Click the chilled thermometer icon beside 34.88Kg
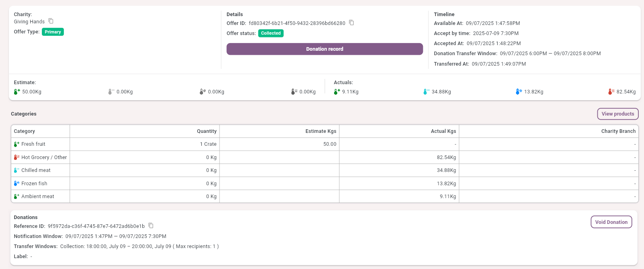644x269 pixels. (x=426, y=92)
